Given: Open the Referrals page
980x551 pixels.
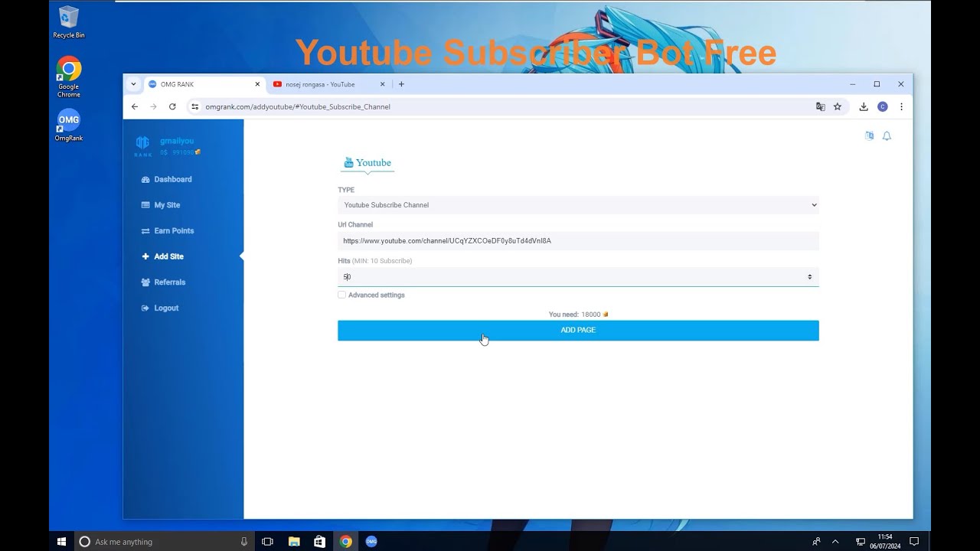Looking at the screenshot, I should coord(163,282).
